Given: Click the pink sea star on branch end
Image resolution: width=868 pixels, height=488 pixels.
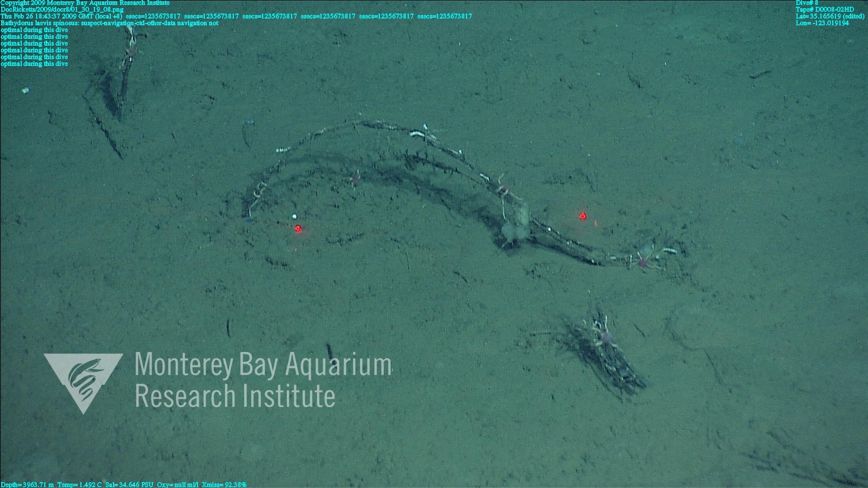Looking at the screenshot, I should coord(642,261).
